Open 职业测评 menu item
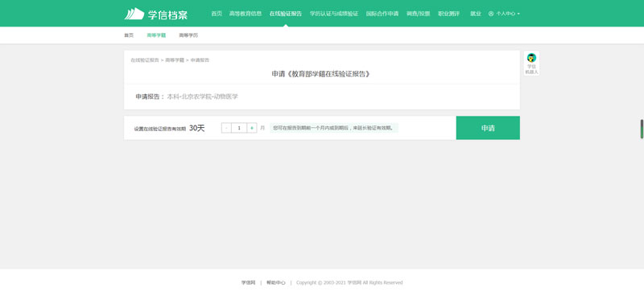The image size is (644, 296). click(448, 14)
